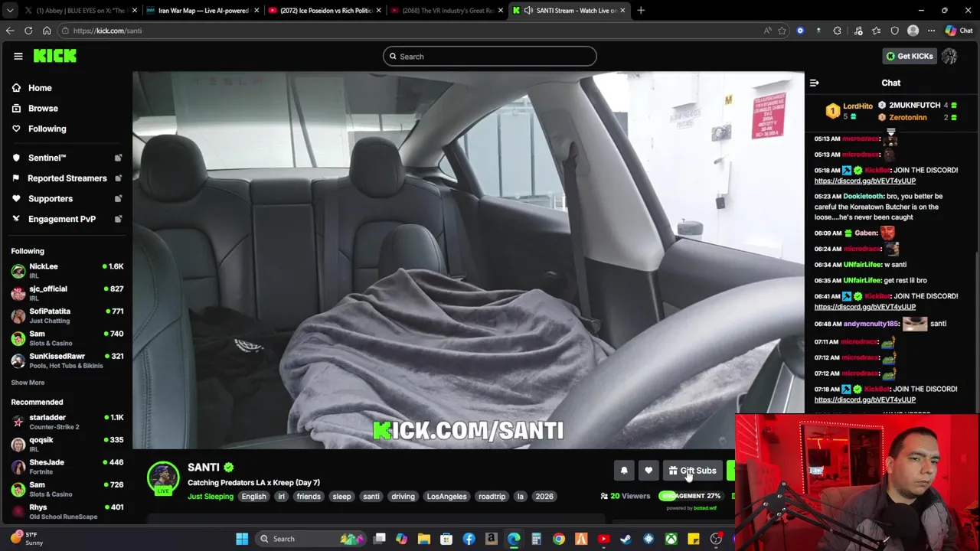This screenshot has height=551, width=980.
Task: Click SANTI streamer avatar
Action: pyautogui.click(x=163, y=478)
